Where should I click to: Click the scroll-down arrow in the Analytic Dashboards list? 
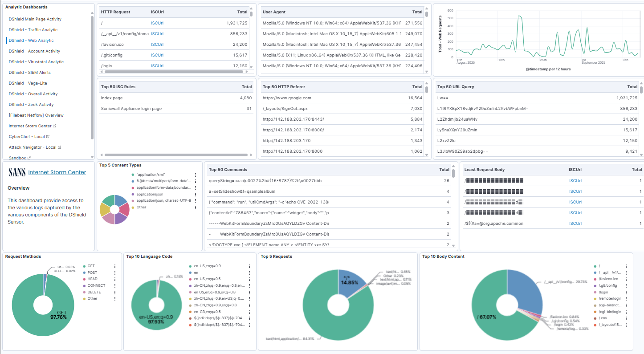tap(92, 157)
